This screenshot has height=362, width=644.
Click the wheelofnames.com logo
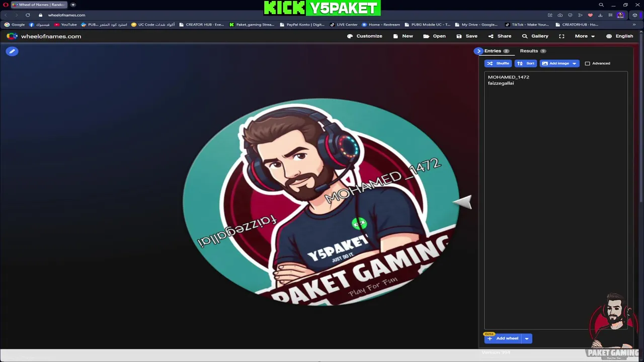[x=44, y=36]
